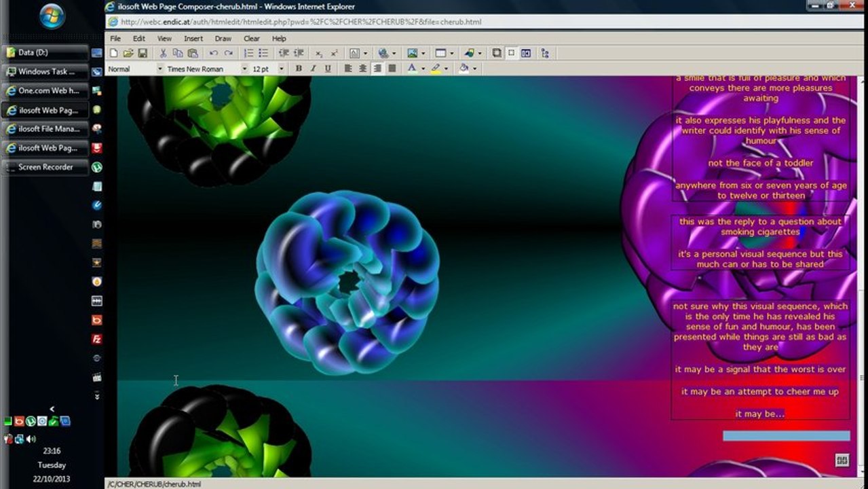The image size is (868, 489).
Task: Justify the text
Action: 392,69
